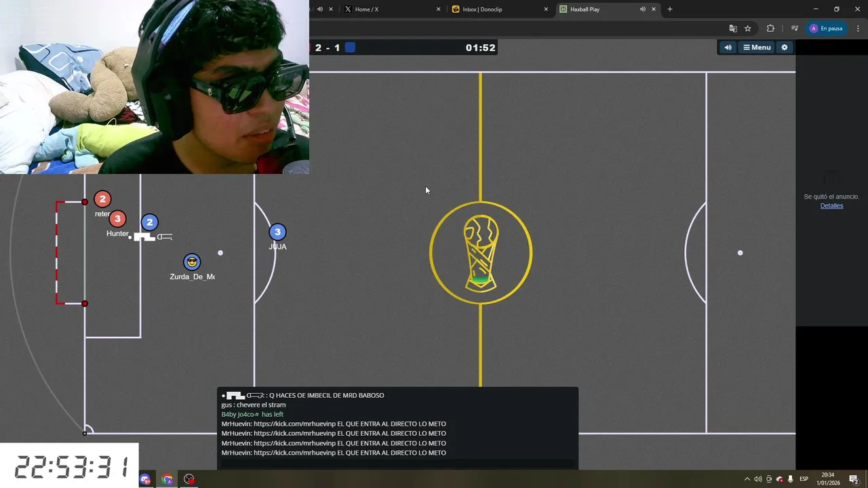Focus the chat input field

pos(397,464)
